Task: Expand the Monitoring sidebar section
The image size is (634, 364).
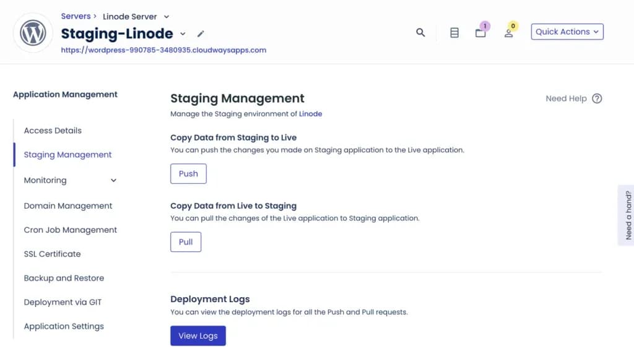Action: click(x=113, y=180)
